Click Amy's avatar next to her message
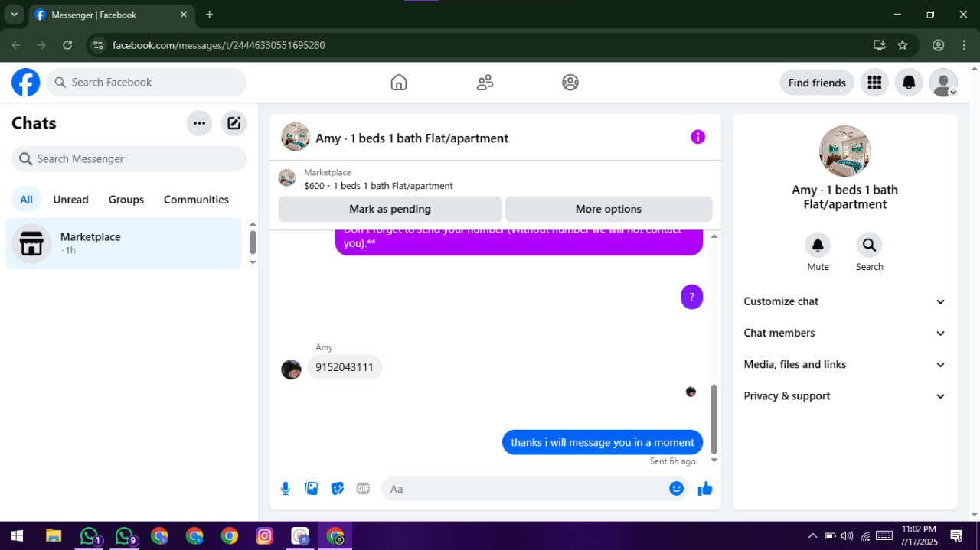This screenshot has height=550, width=980. (x=291, y=369)
